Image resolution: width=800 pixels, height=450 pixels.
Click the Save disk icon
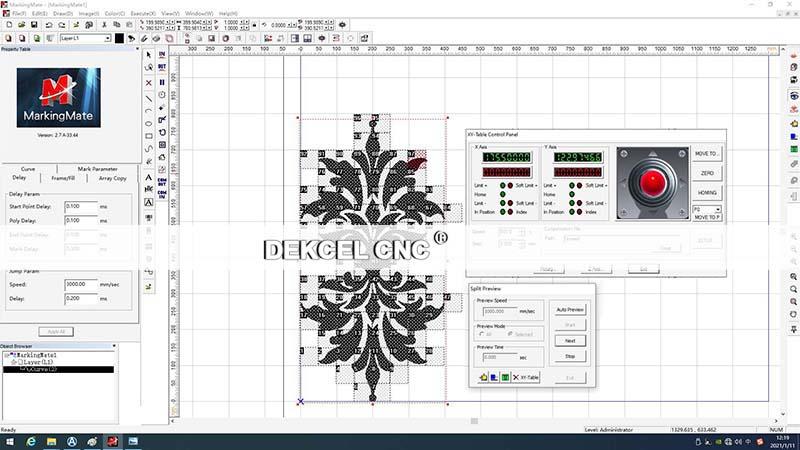pyautogui.click(x=34, y=24)
